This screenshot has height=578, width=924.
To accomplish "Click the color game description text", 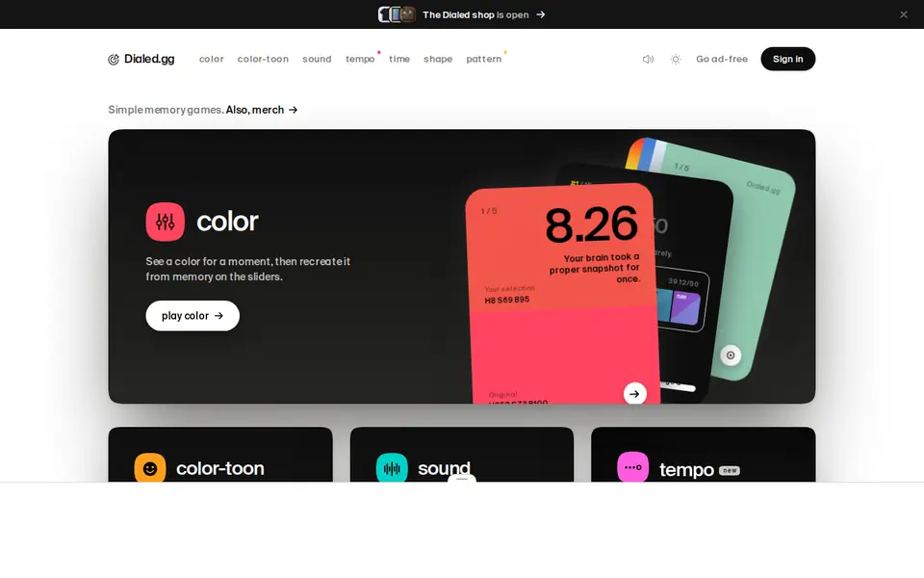I will tap(248, 269).
